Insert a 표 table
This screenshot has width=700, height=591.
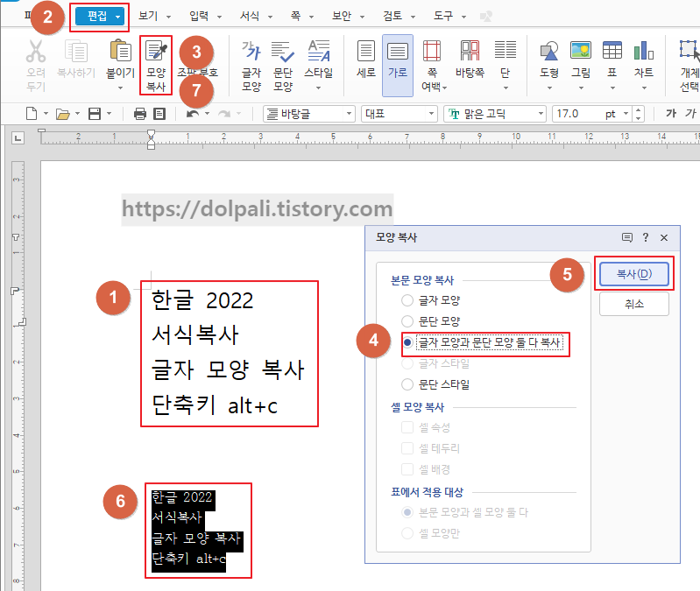coord(612,51)
